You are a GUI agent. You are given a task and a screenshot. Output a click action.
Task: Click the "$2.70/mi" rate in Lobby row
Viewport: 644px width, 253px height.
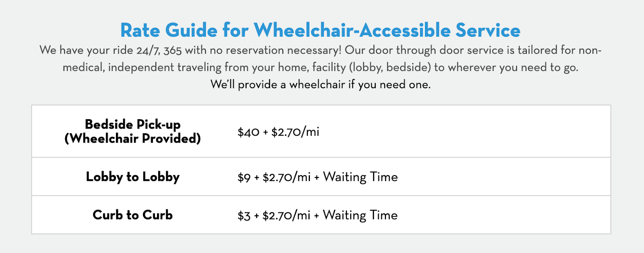click(286, 177)
